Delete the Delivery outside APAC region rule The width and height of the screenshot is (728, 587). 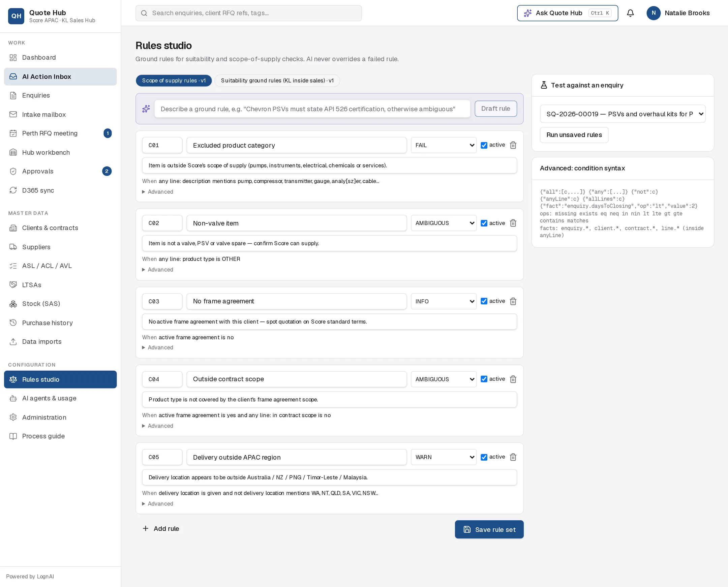513,457
